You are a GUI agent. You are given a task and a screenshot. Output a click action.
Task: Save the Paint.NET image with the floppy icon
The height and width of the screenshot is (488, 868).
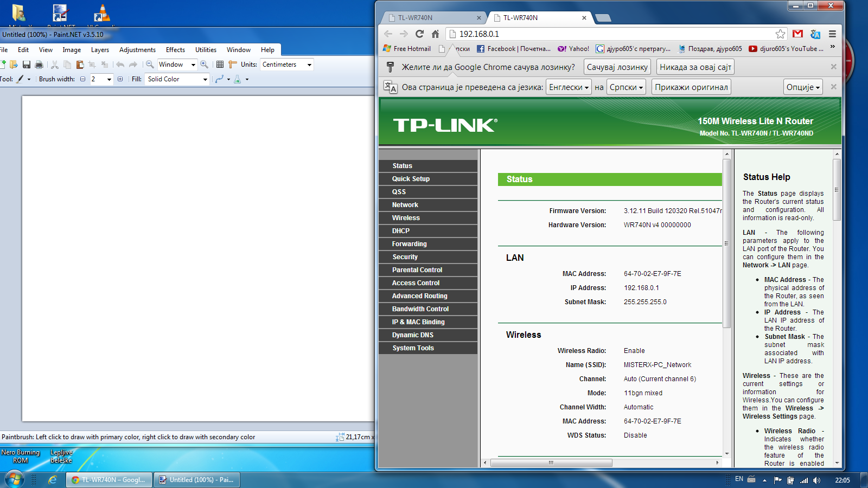[x=26, y=65]
